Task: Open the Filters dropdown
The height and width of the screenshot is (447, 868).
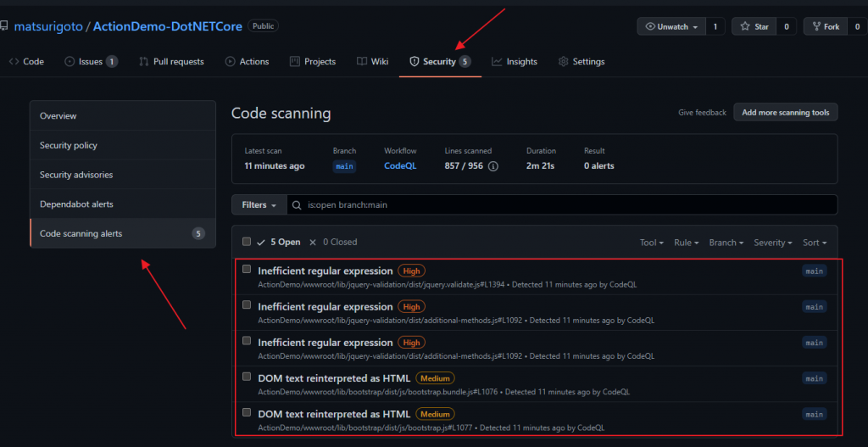Action: click(259, 205)
